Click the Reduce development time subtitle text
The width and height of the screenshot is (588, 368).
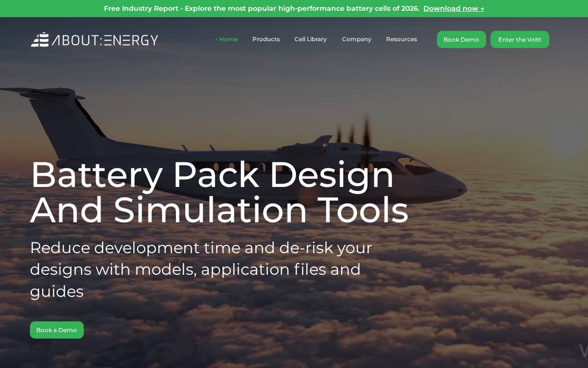click(201, 269)
